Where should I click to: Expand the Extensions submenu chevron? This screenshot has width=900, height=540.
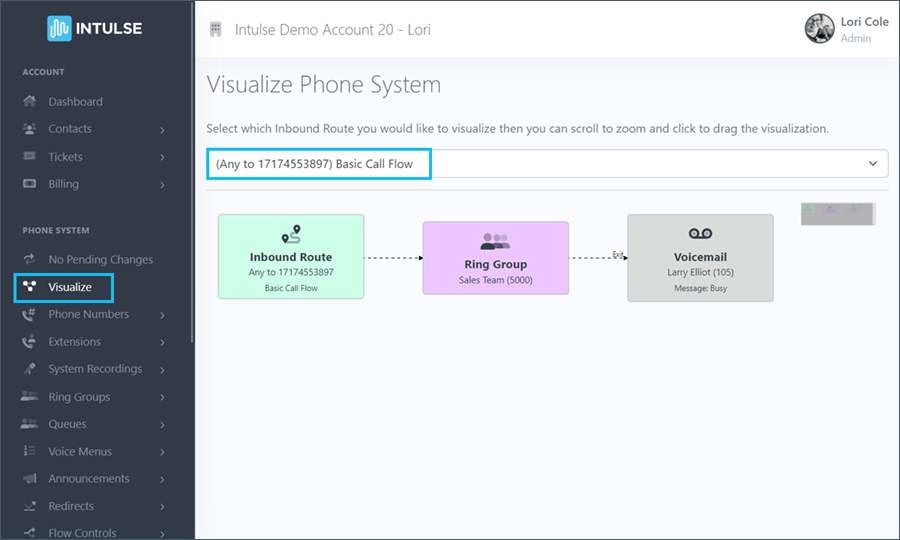[x=162, y=343]
